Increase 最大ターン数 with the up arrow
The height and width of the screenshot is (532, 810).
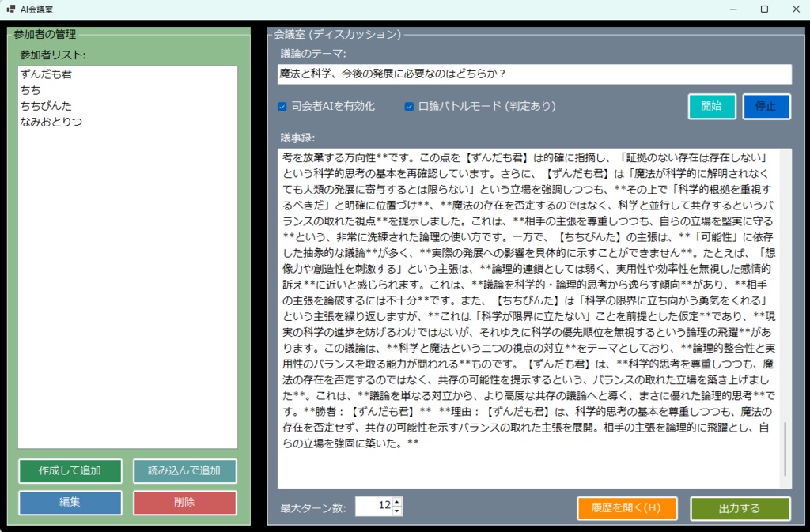tap(398, 504)
